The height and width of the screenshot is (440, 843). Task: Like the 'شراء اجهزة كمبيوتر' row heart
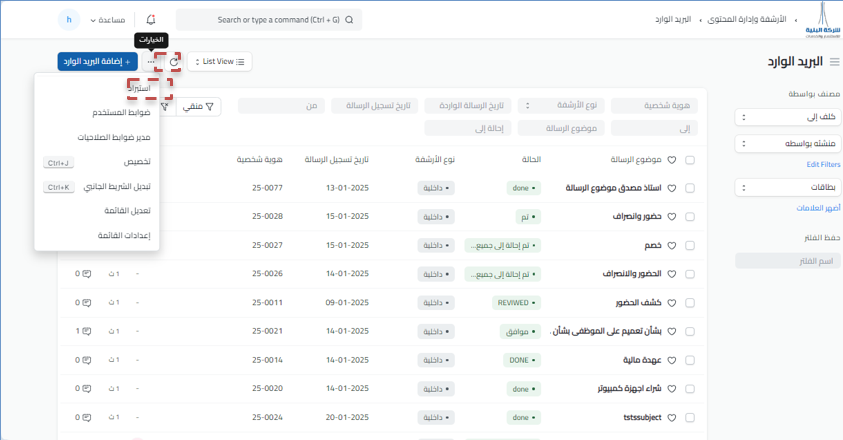tap(671, 389)
